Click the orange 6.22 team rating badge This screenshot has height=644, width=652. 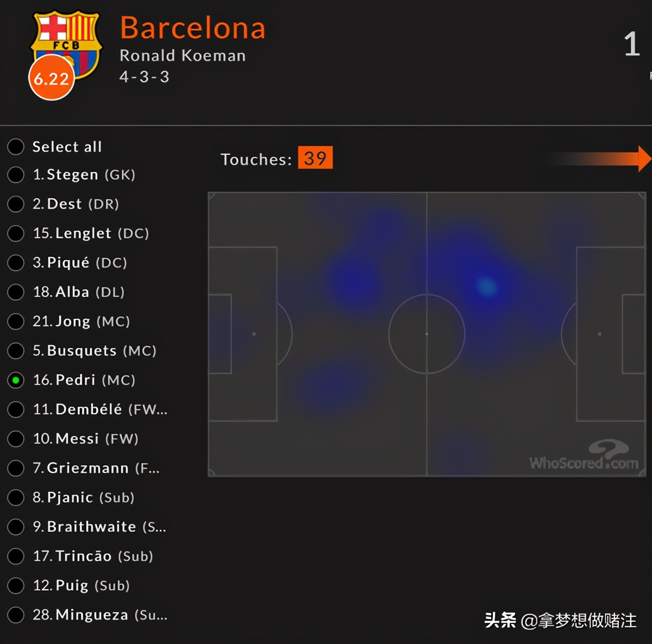tap(51, 79)
